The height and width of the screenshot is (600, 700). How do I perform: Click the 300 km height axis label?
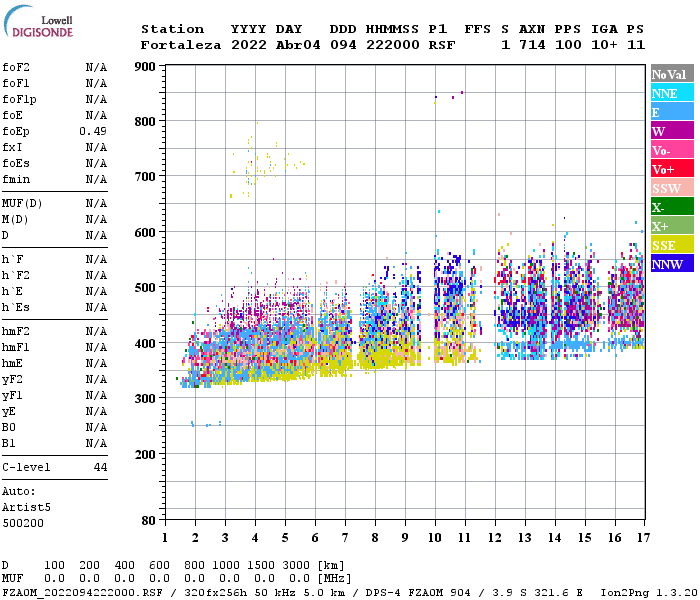(145, 399)
